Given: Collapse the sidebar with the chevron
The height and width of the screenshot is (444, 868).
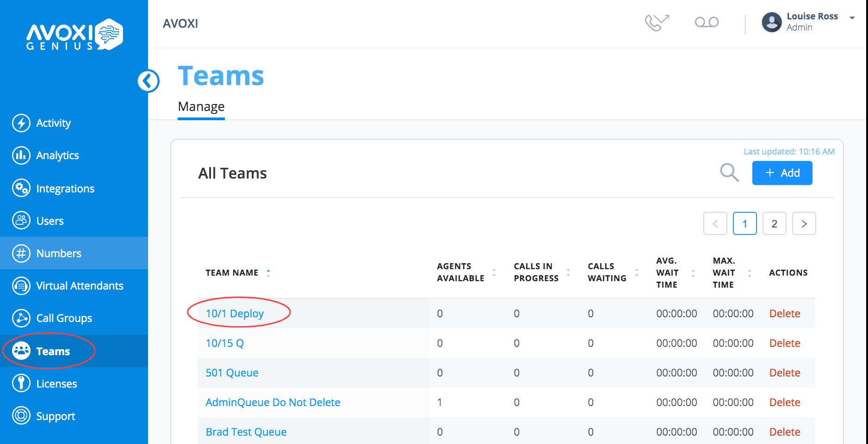Looking at the screenshot, I should pos(148,80).
